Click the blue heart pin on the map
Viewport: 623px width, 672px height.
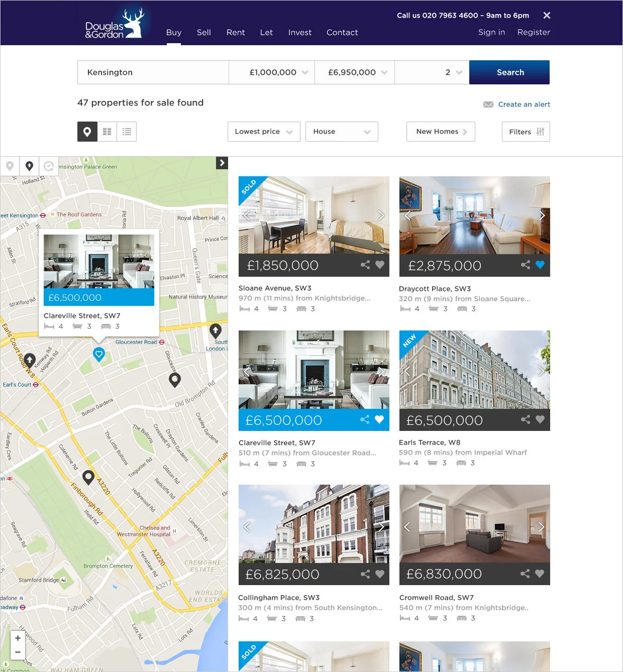point(99,355)
